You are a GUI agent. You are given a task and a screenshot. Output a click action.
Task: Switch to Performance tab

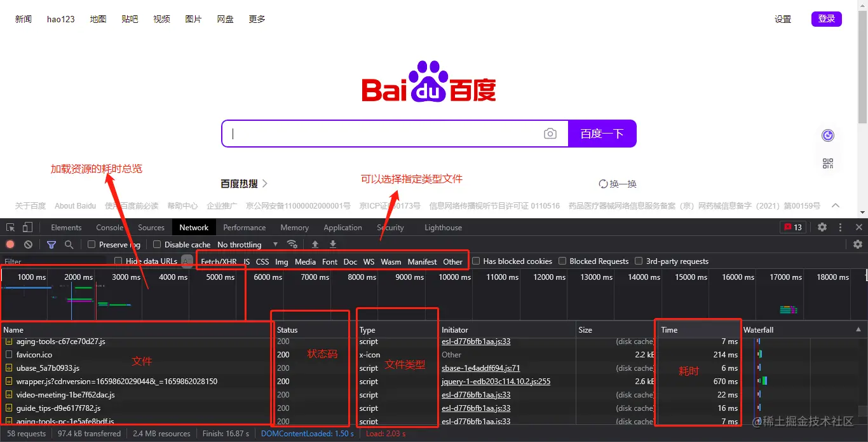point(245,227)
